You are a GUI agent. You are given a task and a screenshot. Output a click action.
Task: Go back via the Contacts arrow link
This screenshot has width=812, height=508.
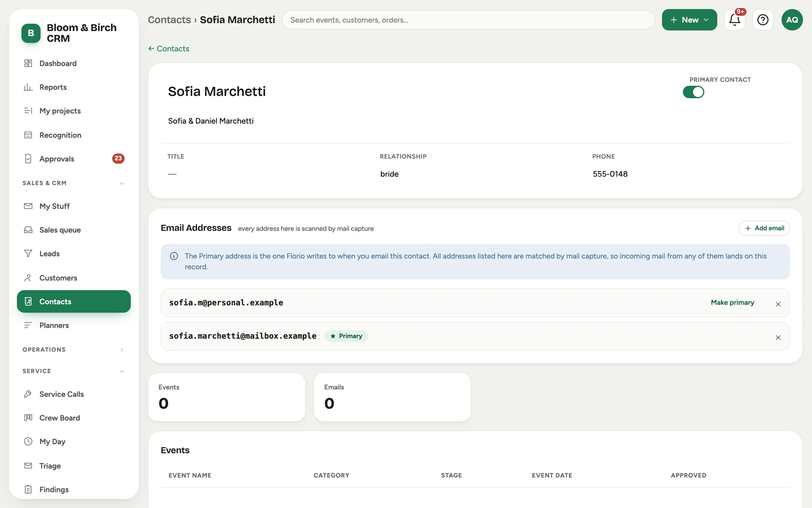coord(168,49)
